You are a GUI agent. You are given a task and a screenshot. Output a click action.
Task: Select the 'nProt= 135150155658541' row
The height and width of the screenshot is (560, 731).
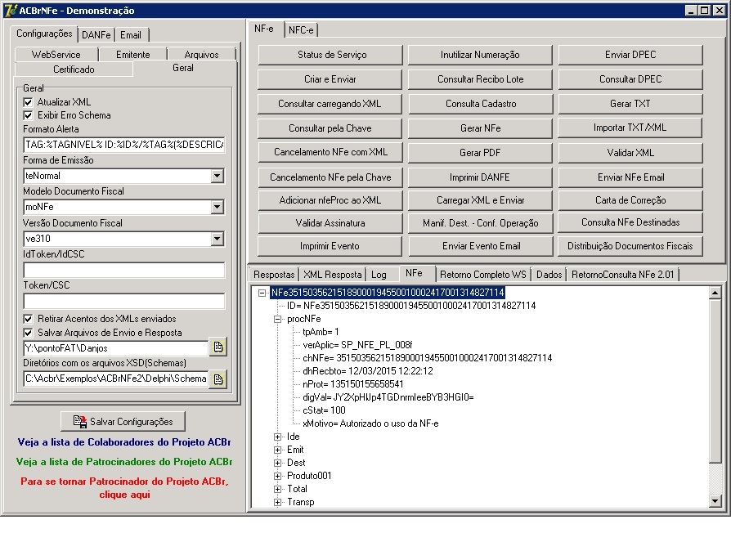pyautogui.click(x=353, y=385)
